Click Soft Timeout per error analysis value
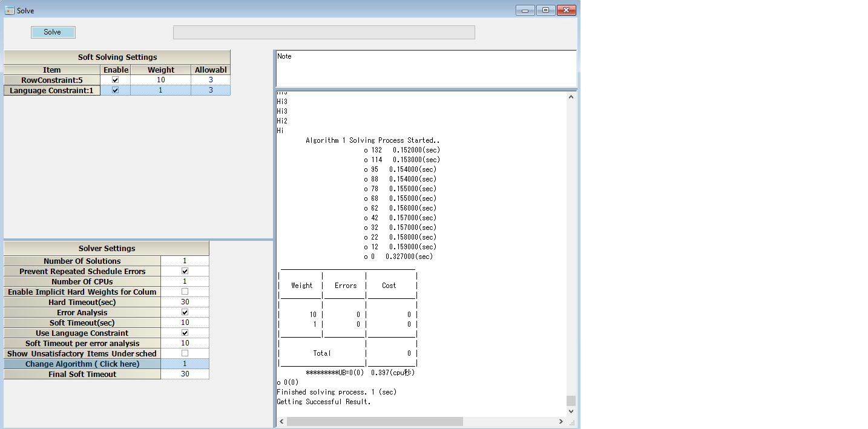 point(185,344)
